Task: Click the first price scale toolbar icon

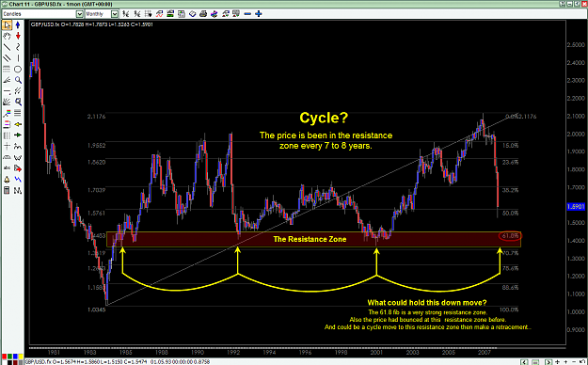Action: point(126,14)
